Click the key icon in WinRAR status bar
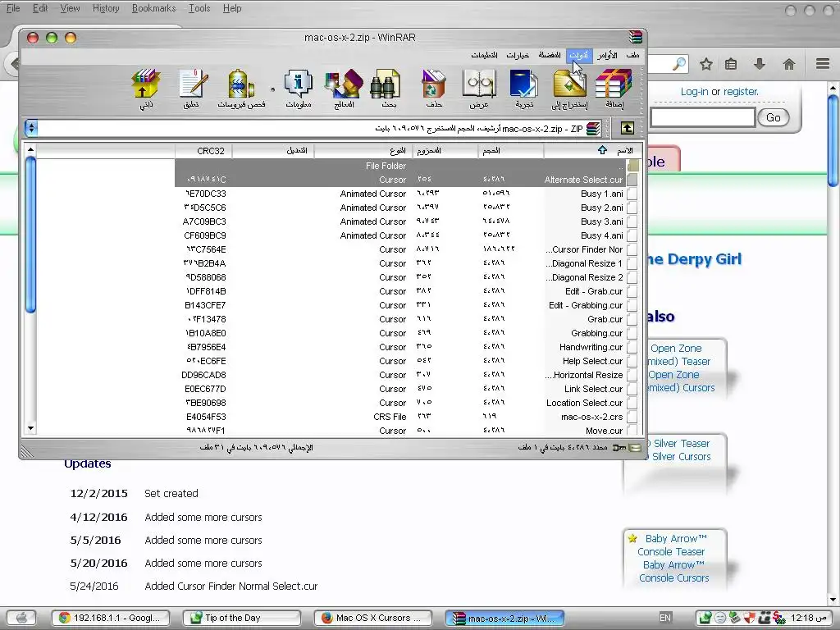The height and width of the screenshot is (630, 840). 619,447
